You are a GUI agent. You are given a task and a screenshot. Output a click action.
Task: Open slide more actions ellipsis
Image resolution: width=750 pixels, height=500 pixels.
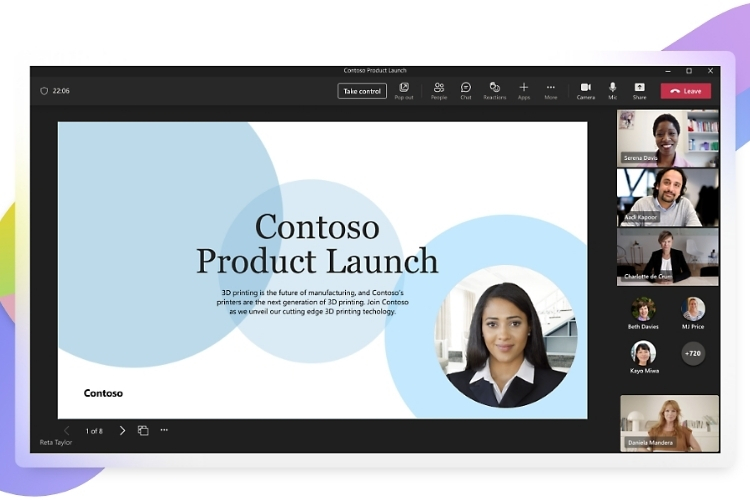coord(164,430)
